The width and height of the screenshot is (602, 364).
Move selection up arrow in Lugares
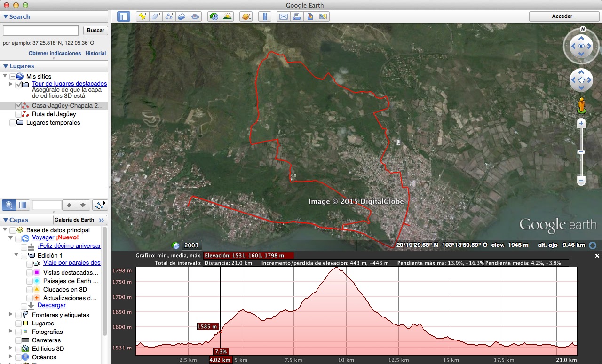(69, 205)
